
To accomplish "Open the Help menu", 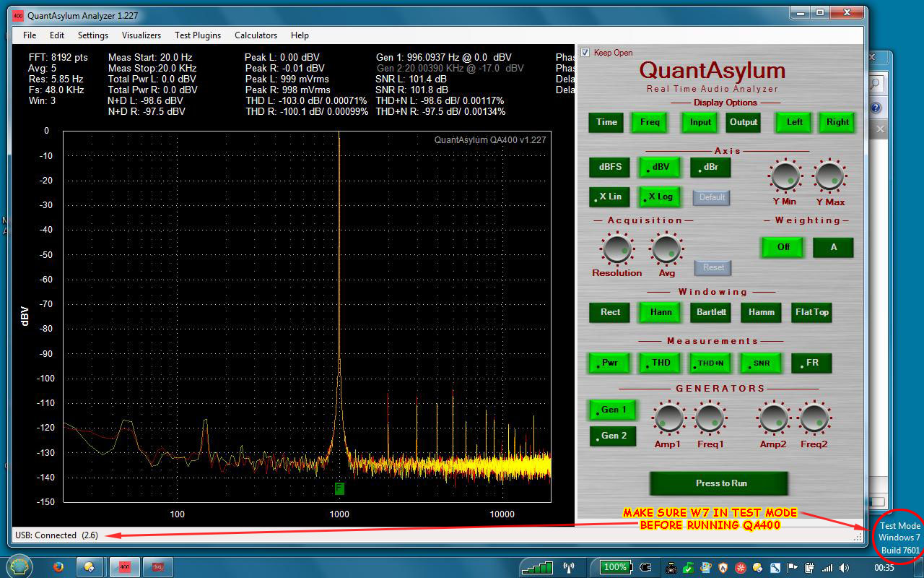I will (300, 35).
